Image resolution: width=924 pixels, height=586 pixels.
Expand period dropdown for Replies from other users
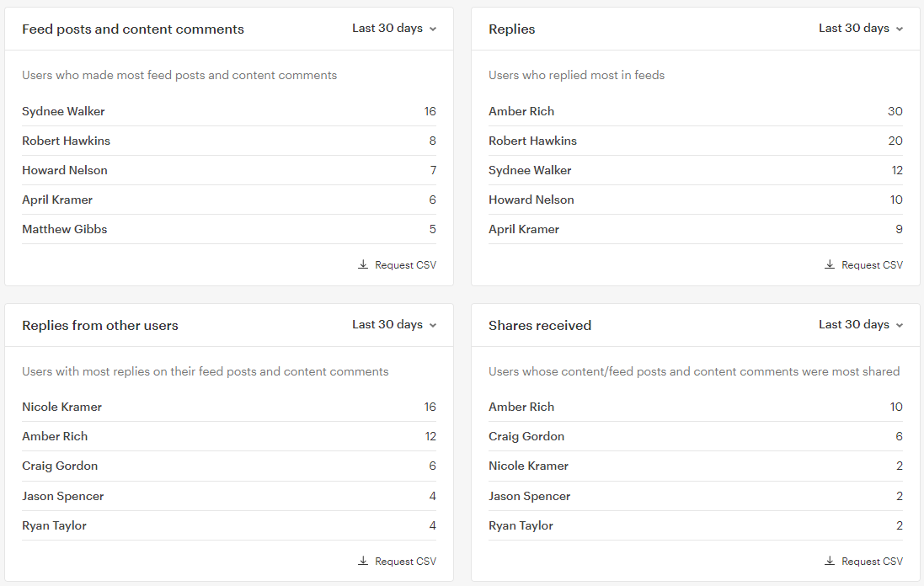pyautogui.click(x=394, y=324)
